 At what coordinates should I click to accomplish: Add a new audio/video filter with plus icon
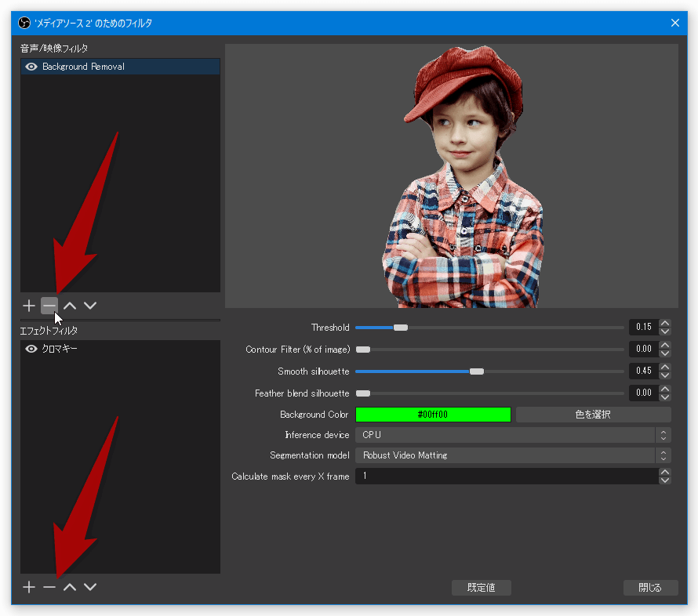pyautogui.click(x=29, y=306)
